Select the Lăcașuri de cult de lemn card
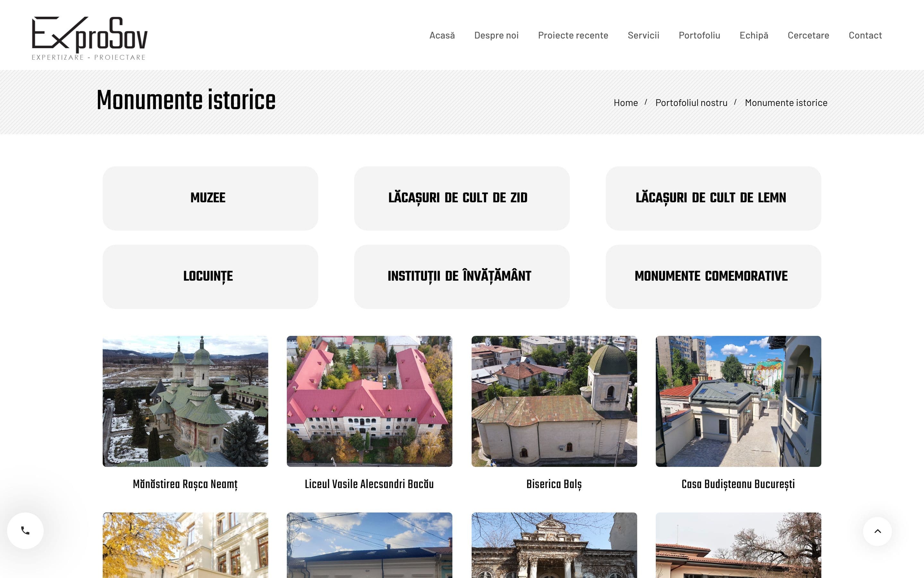Image resolution: width=924 pixels, height=578 pixels. 713,198
